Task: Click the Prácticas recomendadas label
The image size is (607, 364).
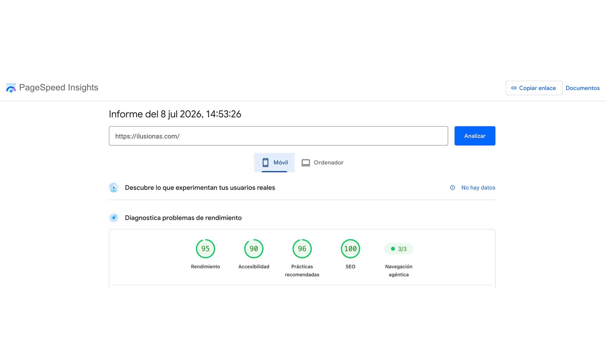Action: 302,271
